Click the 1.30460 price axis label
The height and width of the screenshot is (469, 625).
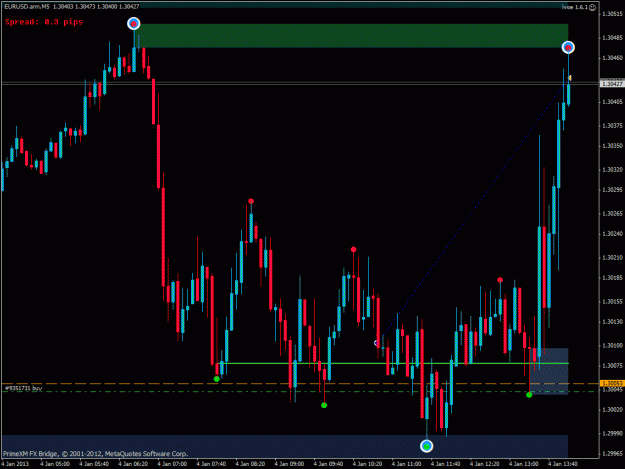coord(613,58)
